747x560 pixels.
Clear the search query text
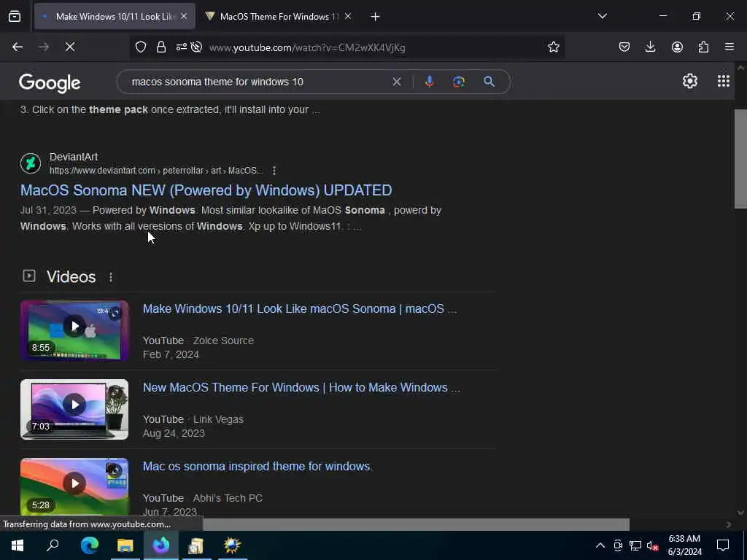click(396, 82)
